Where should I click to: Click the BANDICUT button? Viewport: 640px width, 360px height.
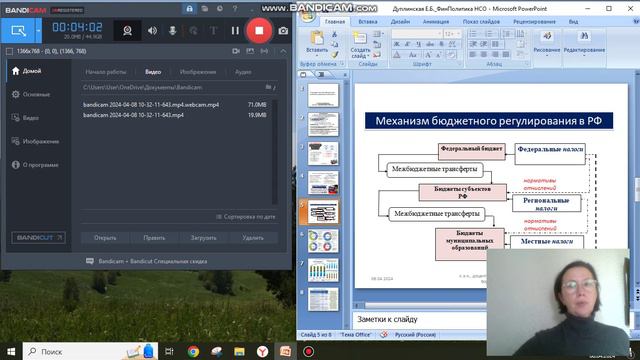pos(38,238)
